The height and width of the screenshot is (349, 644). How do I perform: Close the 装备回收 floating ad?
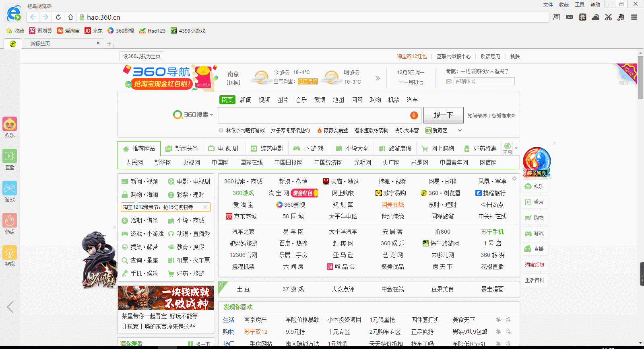coord(554,144)
